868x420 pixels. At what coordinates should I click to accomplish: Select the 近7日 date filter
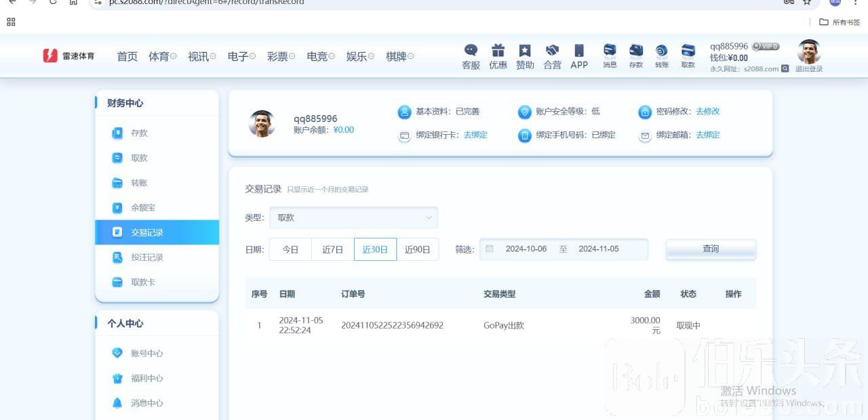tap(332, 249)
